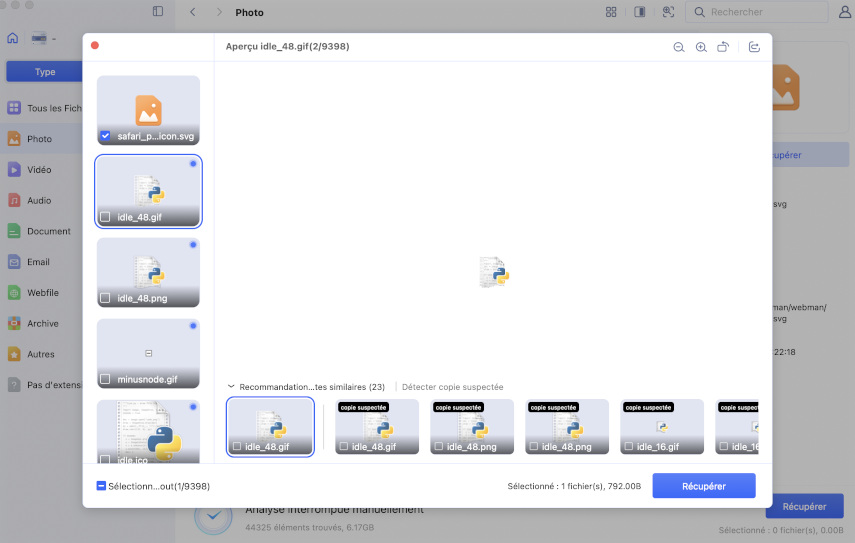Image resolution: width=855 pixels, height=543 pixels.
Task: Open the Document category in sidebar
Action: pos(41,231)
